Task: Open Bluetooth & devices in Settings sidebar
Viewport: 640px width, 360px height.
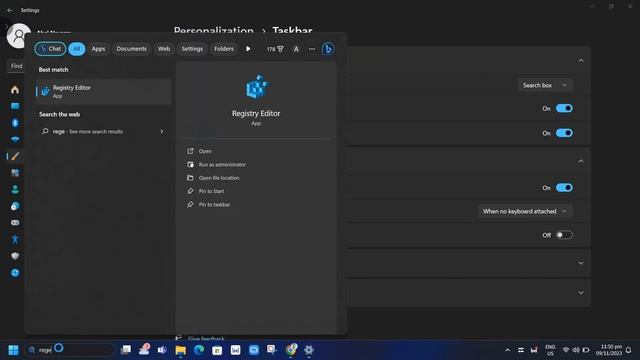Action: pyautogui.click(x=15, y=123)
